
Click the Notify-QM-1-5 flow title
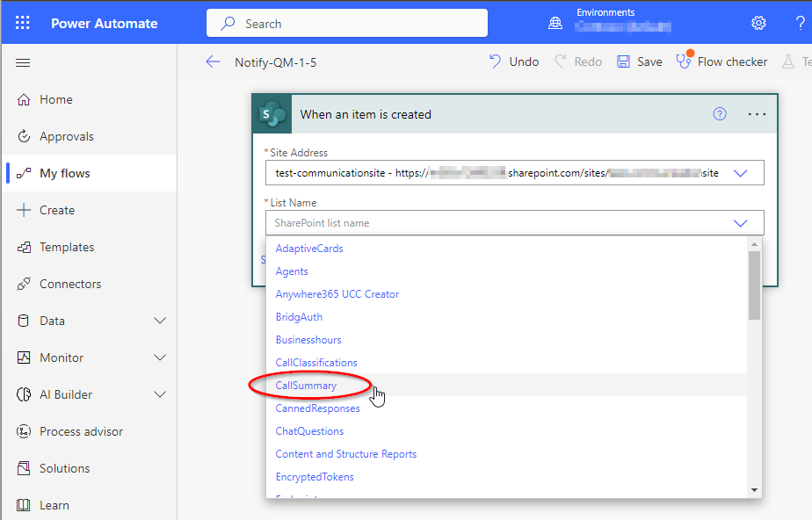[x=276, y=62]
